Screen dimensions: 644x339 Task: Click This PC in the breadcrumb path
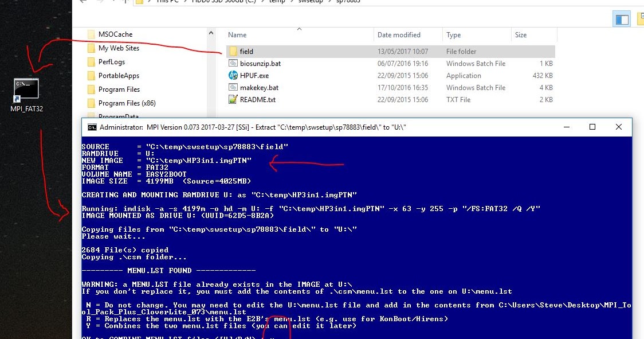pos(167,2)
